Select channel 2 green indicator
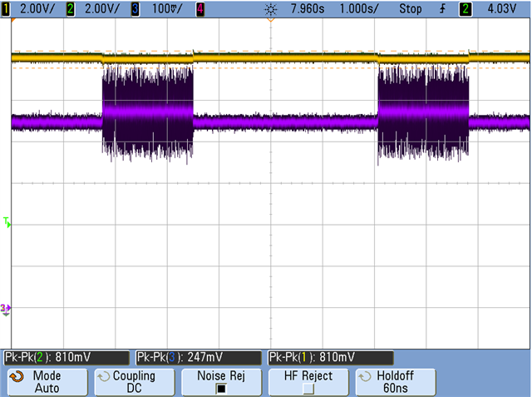The height and width of the screenshot is (397, 532). pyautogui.click(x=70, y=9)
